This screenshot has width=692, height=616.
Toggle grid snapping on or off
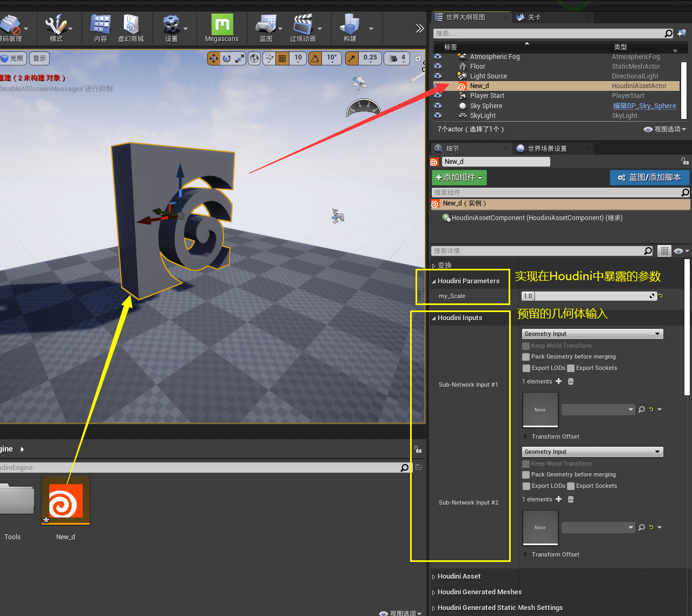click(282, 58)
